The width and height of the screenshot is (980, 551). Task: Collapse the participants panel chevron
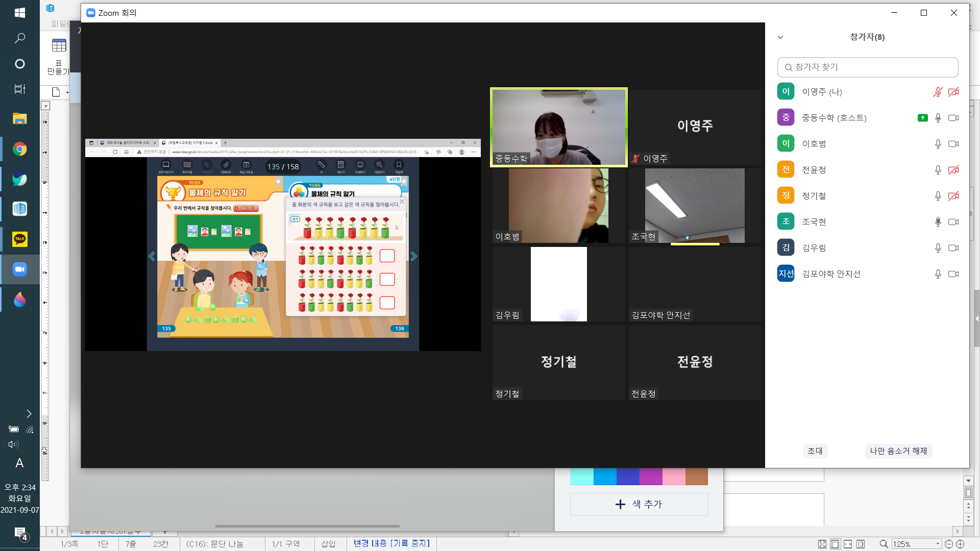[780, 37]
